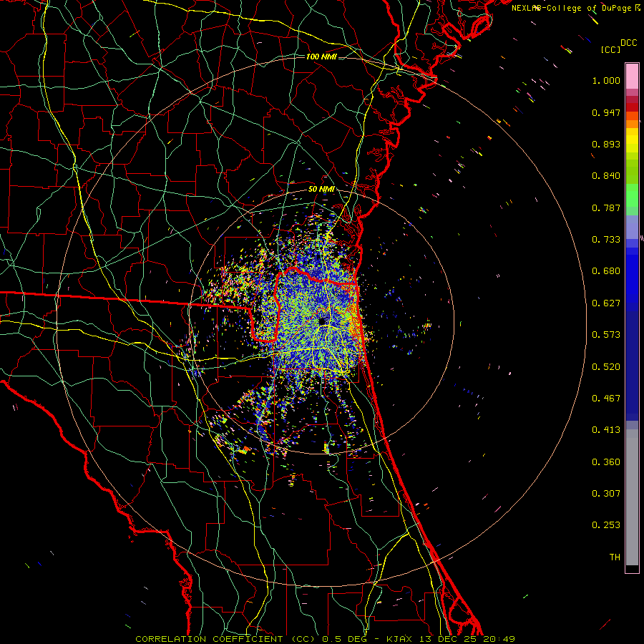
Task: Click the red color band near 0.947
Action: (x=632, y=107)
